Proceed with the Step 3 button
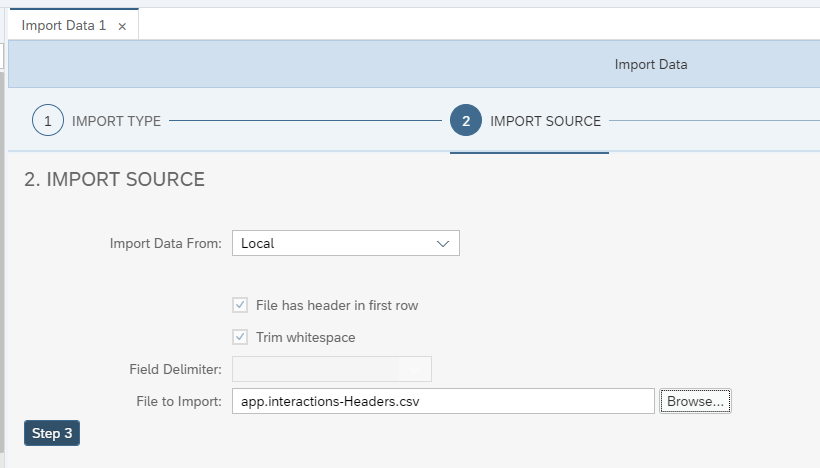The width and height of the screenshot is (820, 468). [x=52, y=433]
